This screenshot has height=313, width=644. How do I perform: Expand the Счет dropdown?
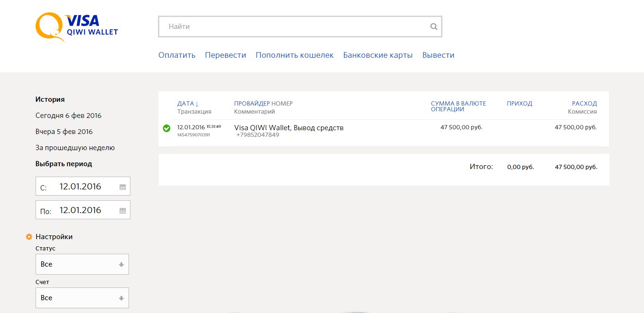click(82, 298)
